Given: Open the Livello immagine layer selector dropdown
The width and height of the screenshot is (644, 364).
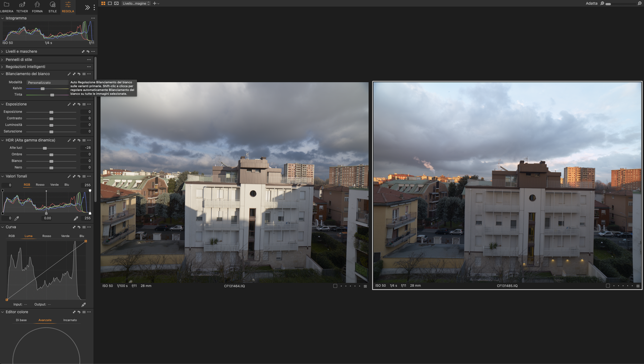Looking at the screenshot, I should click(136, 4).
